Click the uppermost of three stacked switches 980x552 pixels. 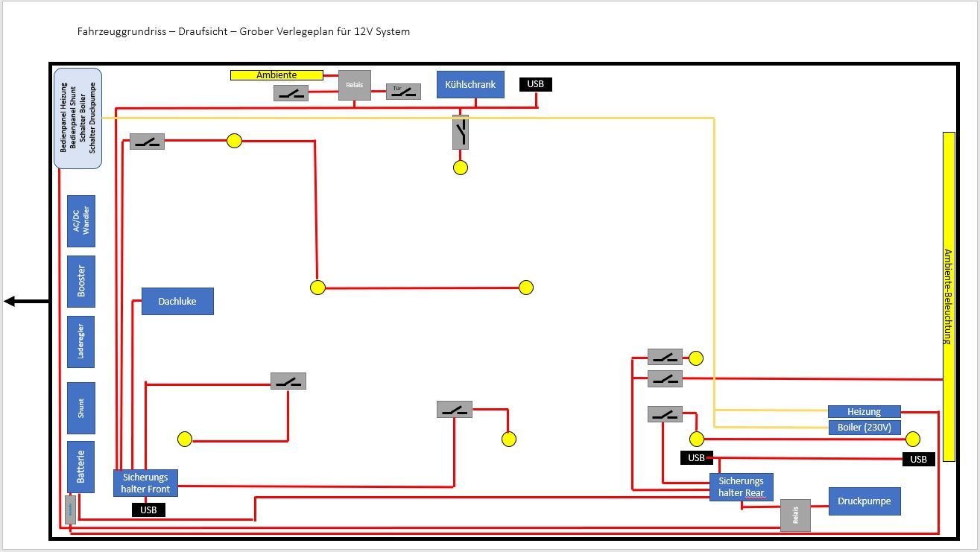665,357
